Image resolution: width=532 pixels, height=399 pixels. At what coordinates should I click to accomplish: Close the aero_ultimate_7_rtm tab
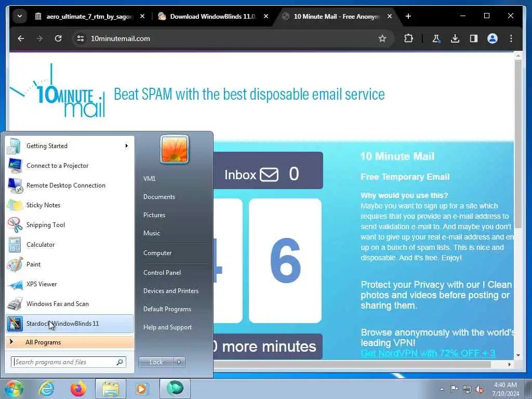click(x=142, y=16)
